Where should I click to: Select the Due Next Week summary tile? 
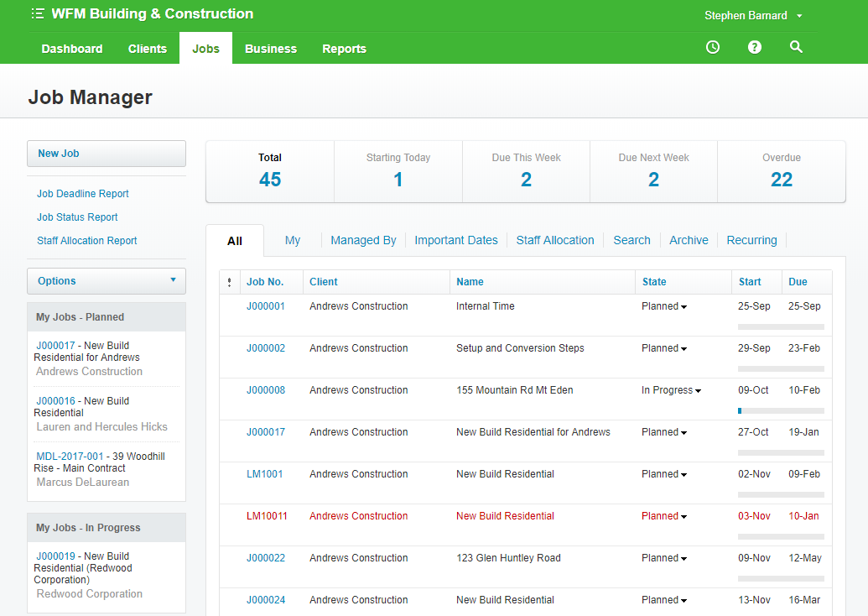(654, 172)
